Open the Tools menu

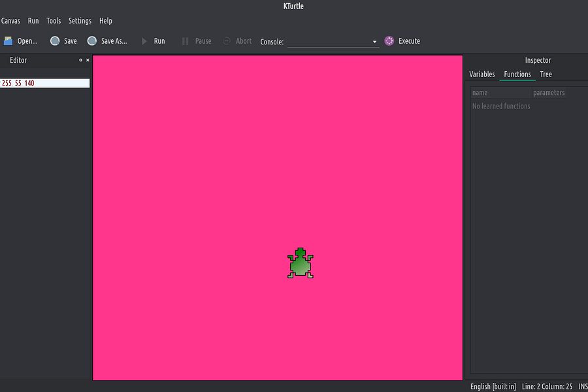point(54,20)
